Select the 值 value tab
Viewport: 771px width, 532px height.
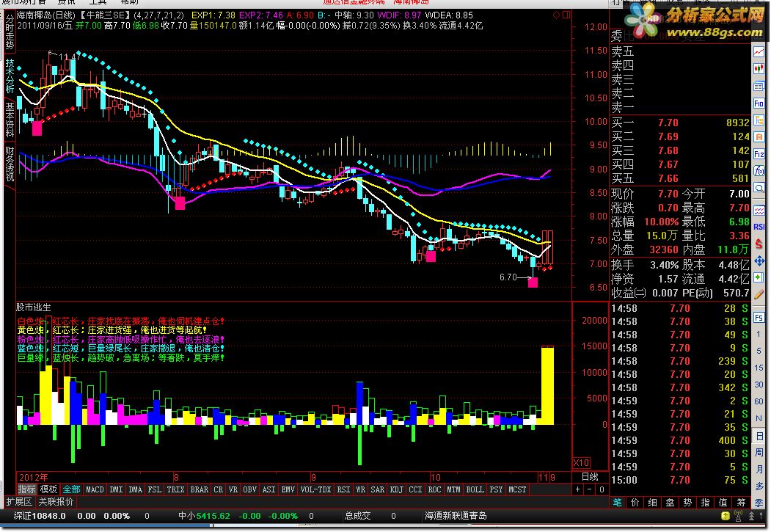723,503
